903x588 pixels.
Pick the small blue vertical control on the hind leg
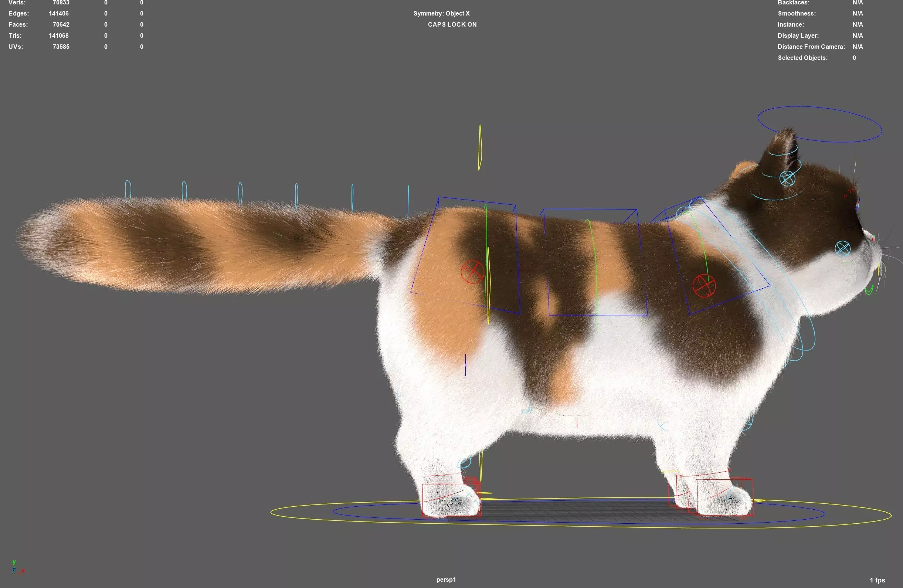(x=465, y=365)
